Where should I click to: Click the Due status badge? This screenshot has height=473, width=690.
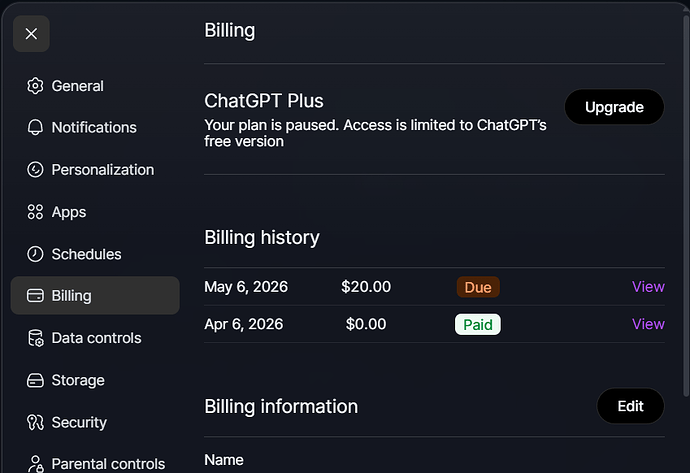tap(478, 287)
